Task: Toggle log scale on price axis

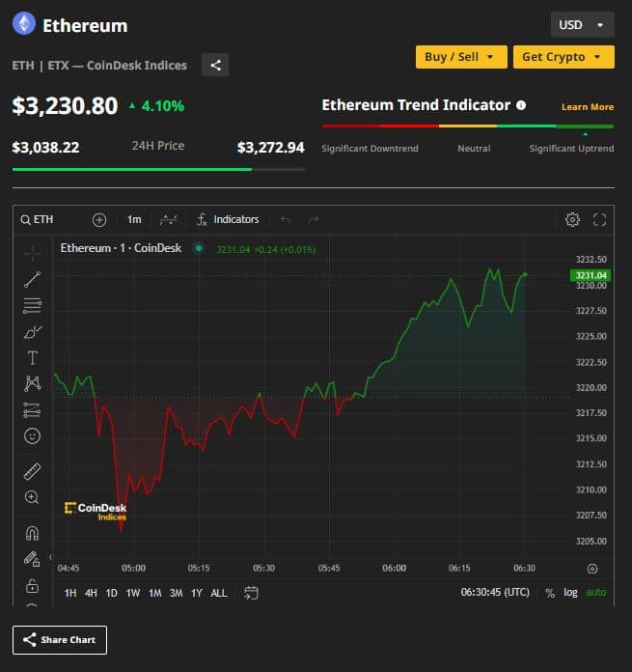Action: tap(571, 592)
